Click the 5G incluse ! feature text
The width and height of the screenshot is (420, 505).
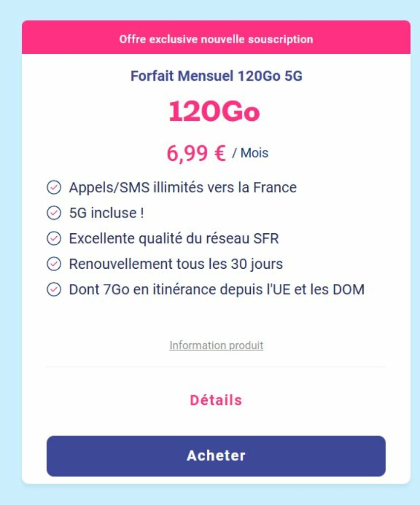[x=107, y=213]
